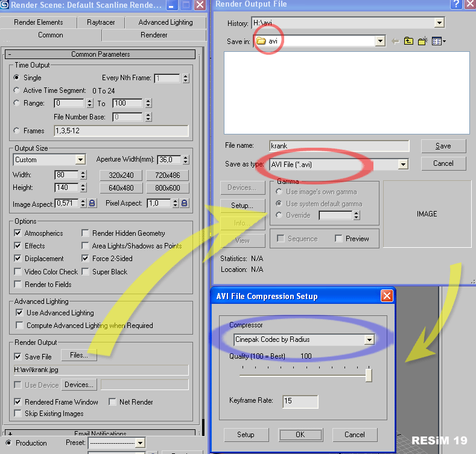Screen dimensions: 476x454
Task: Click the Back arrow icon beside Save in
Action: (x=396, y=41)
